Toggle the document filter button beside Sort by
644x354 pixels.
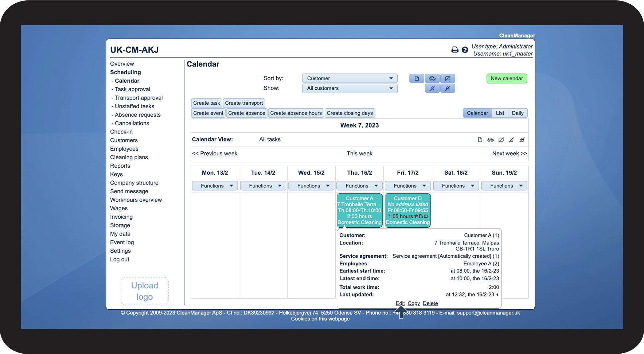pyautogui.click(x=417, y=78)
